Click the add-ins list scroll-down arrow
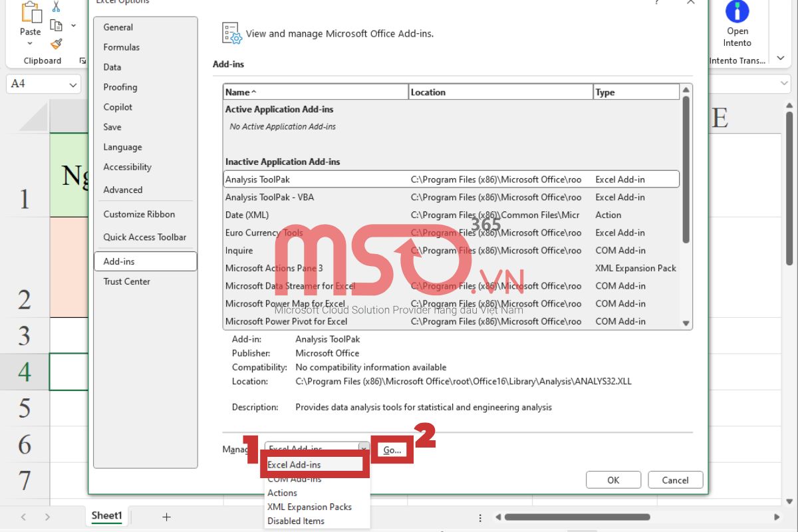Image resolution: width=798 pixels, height=532 pixels. coord(686,323)
